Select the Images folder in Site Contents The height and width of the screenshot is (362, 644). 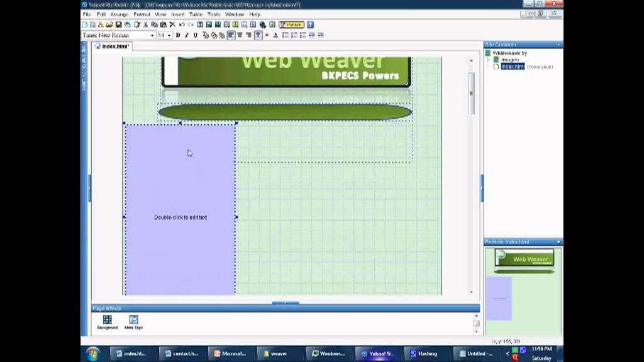click(509, 60)
